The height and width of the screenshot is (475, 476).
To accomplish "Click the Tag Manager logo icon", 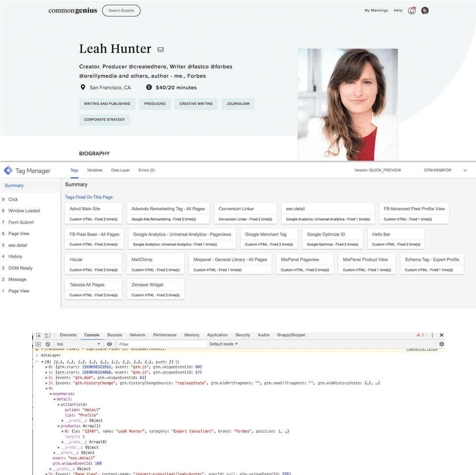I will tap(8, 171).
